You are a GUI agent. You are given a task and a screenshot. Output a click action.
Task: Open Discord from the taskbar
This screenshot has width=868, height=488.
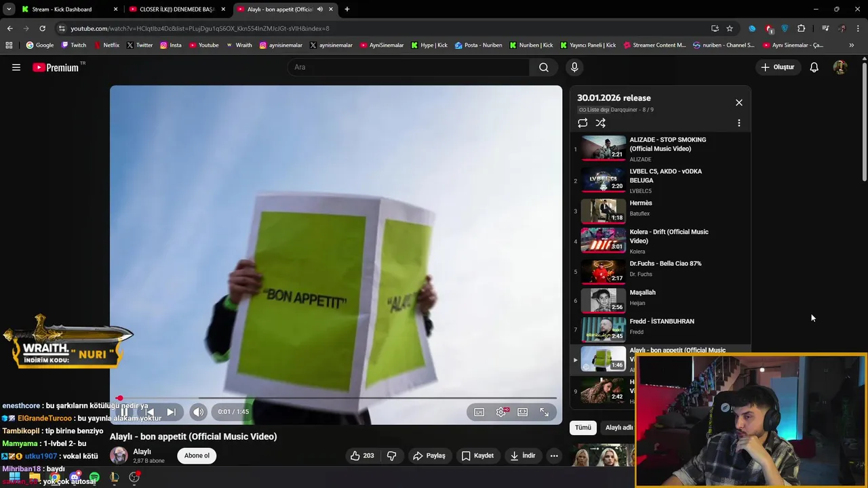pos(75,477)
